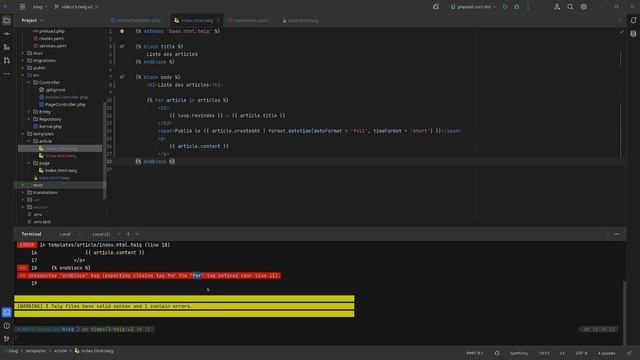Click PHP 8.1 language level in status bar
This screenshot has width=640, height=360.
[475, 353]
